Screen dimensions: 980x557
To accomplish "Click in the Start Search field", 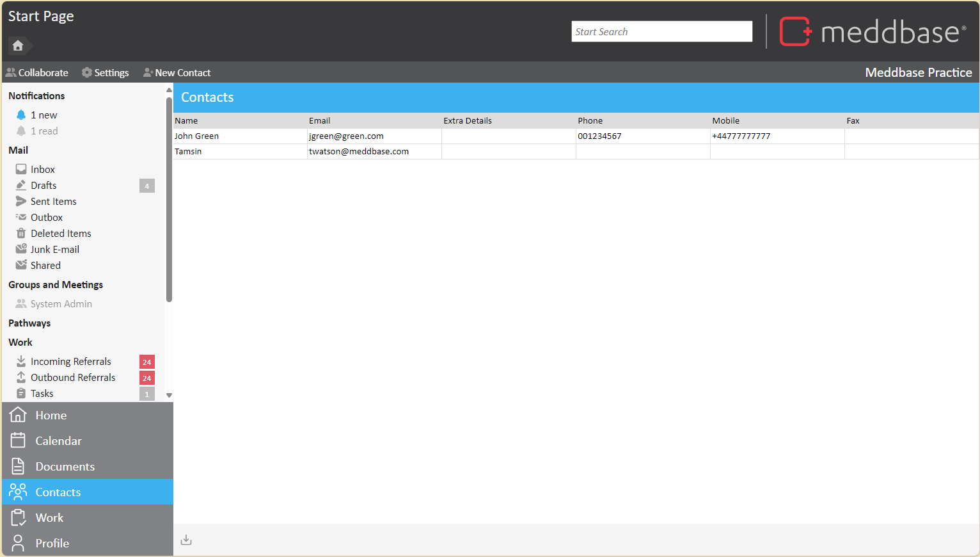I will tap(661, 32).
